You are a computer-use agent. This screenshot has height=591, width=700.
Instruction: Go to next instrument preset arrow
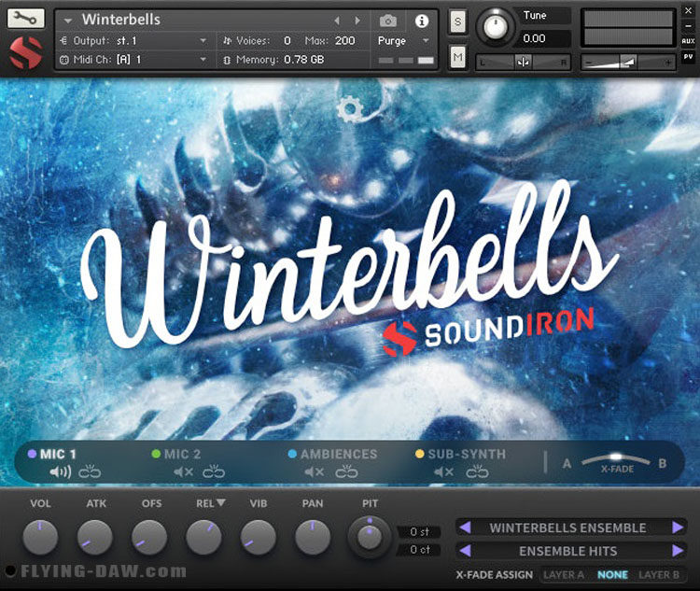point(357,21)
